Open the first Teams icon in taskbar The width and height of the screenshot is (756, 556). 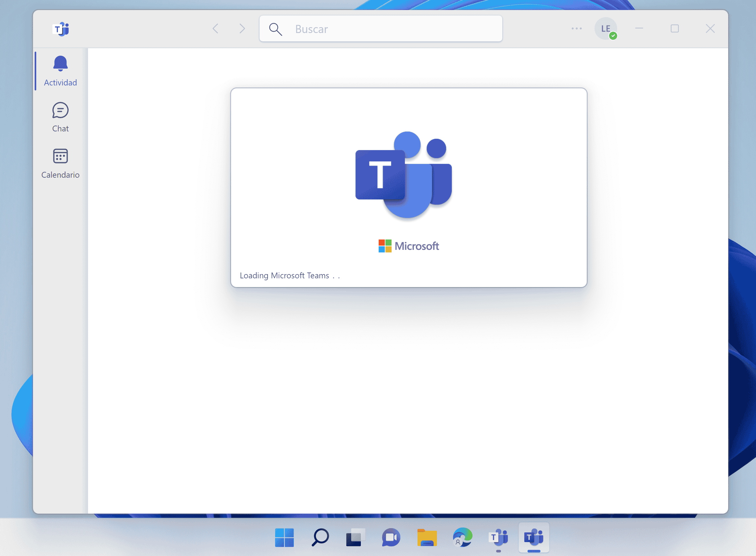498,538
